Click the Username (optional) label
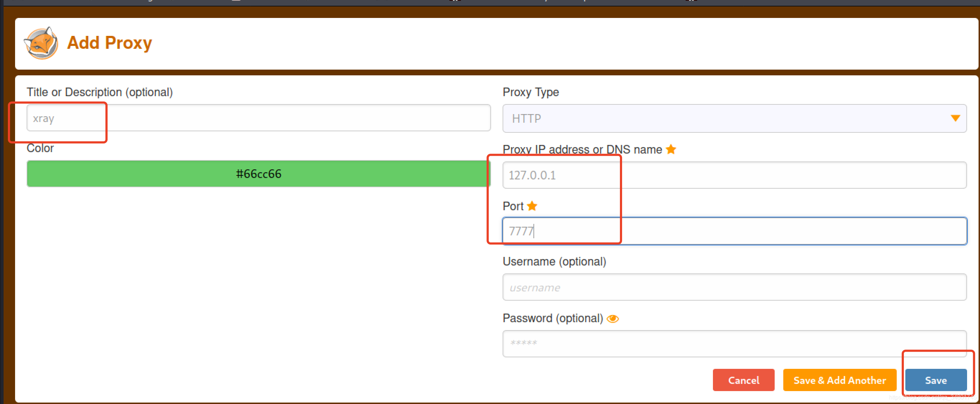980x404 pixels. point(554,261)
